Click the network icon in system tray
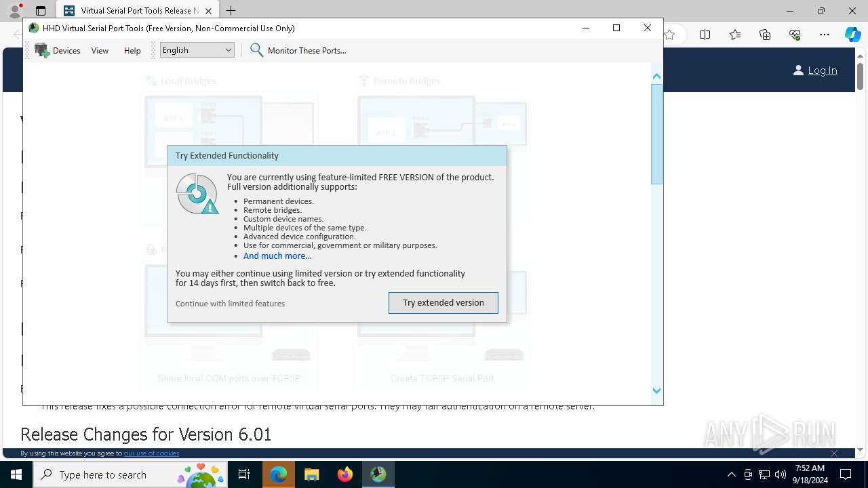The height and width of the screenshot is (488, 868). tap(764, 474)
